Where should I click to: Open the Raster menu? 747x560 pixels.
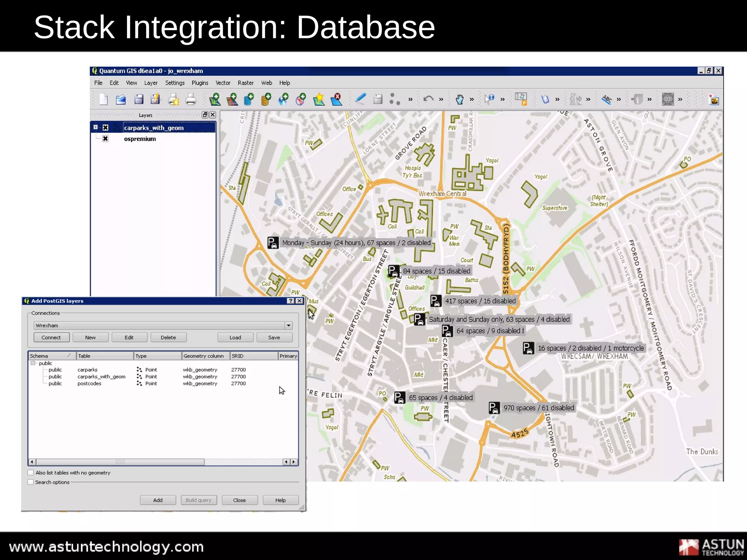(245, 83)
